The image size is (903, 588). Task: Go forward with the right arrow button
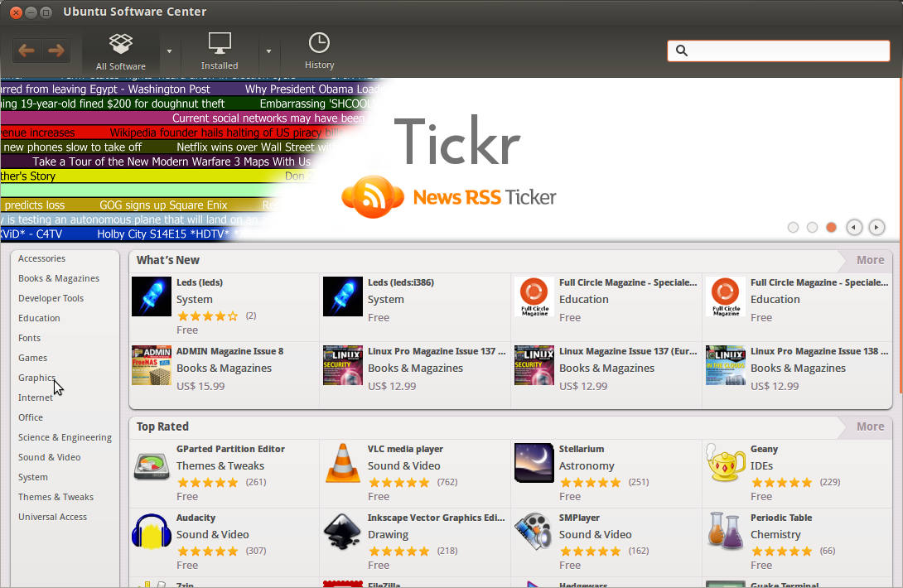56,51
